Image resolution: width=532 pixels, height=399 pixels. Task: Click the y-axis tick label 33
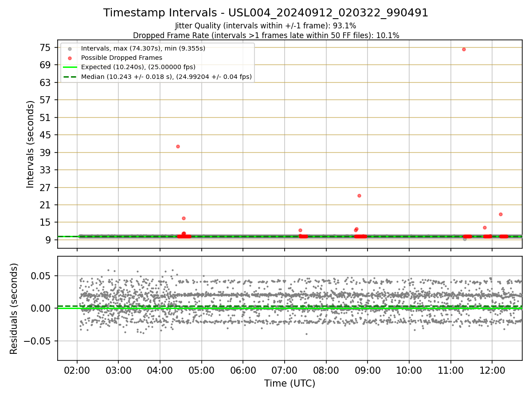coord(46,170)
